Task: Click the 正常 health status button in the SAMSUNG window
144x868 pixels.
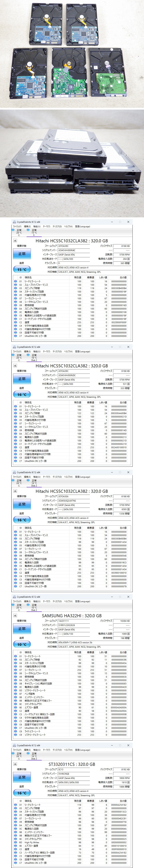Action: click(x=22, y=629)
